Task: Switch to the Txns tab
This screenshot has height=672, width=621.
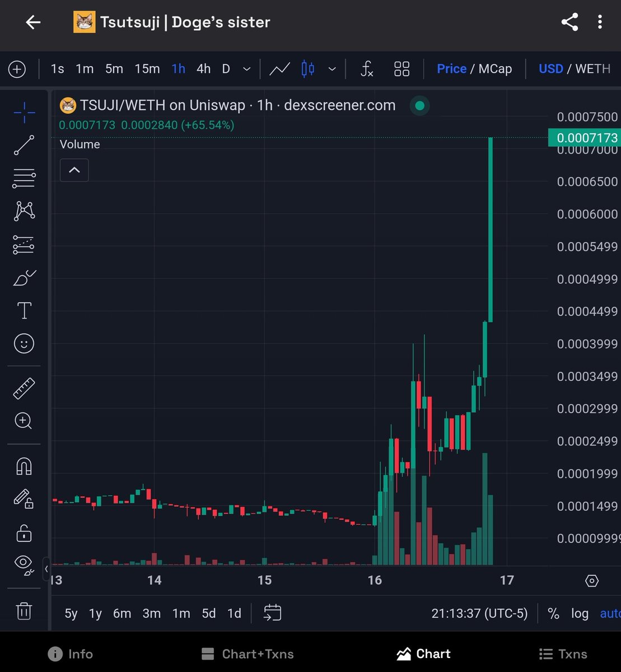Action: (x=563, y=654)
